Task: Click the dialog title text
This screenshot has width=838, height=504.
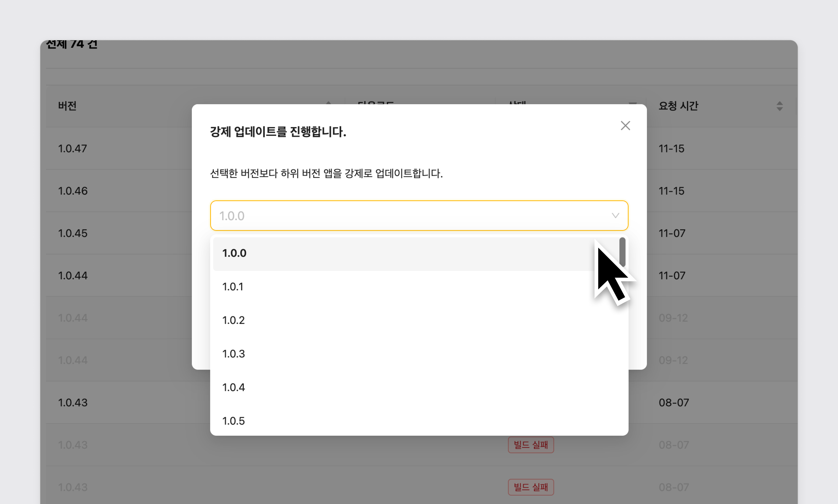Action: (x=278, y=132)
